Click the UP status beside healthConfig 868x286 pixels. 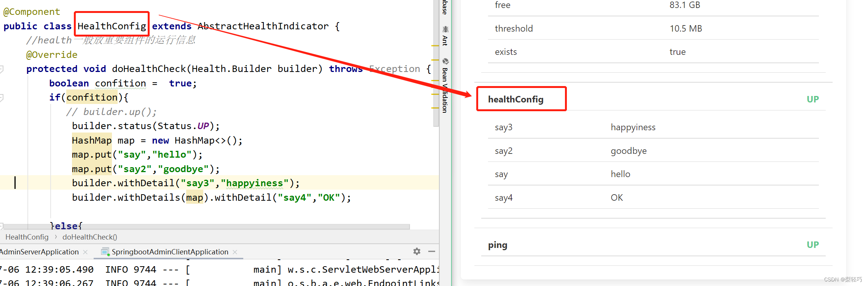click(812, 99)
